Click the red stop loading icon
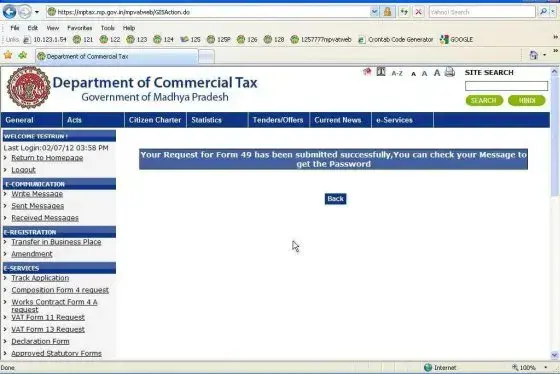This screenshot has height=374, width=560. (418, 12)
